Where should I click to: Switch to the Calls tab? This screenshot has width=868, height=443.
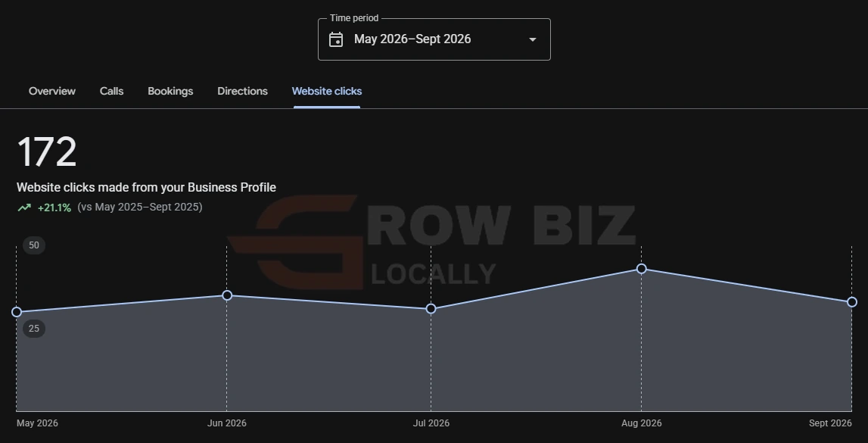(x=111, y=92)
